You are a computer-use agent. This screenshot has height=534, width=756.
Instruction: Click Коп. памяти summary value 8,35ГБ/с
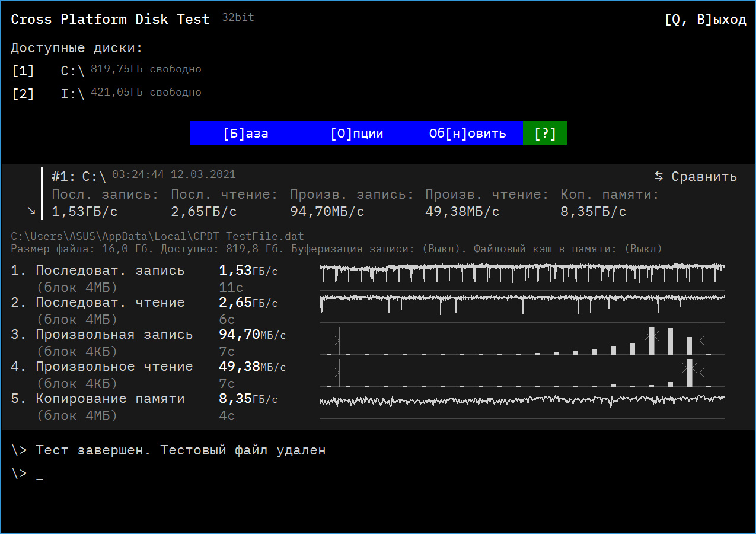tap(594, 212)
